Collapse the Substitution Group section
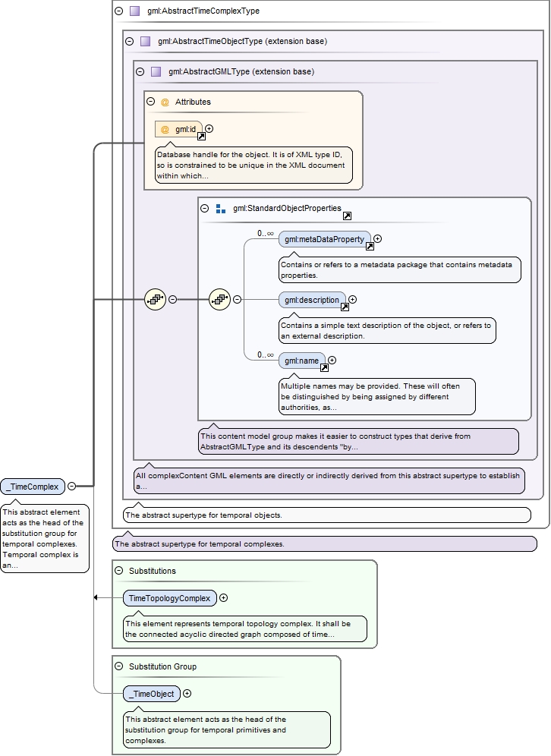 click(x=118, y=666)
